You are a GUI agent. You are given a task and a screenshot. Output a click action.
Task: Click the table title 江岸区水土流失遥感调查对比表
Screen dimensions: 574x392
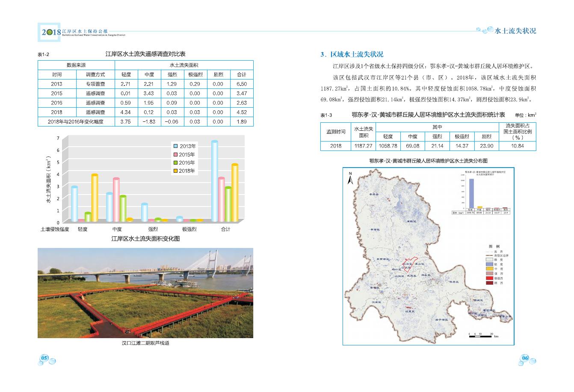coord(145,54)
